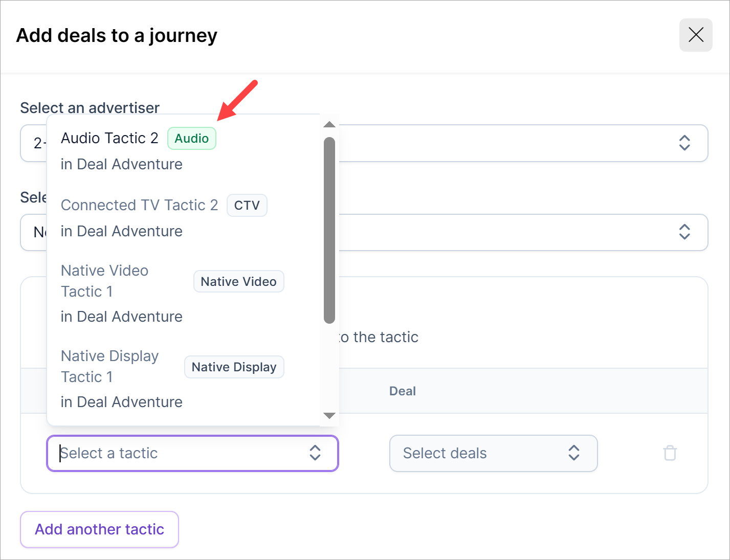
Task: Toggle the Select a tactic chevron
Action: point(315,453)
